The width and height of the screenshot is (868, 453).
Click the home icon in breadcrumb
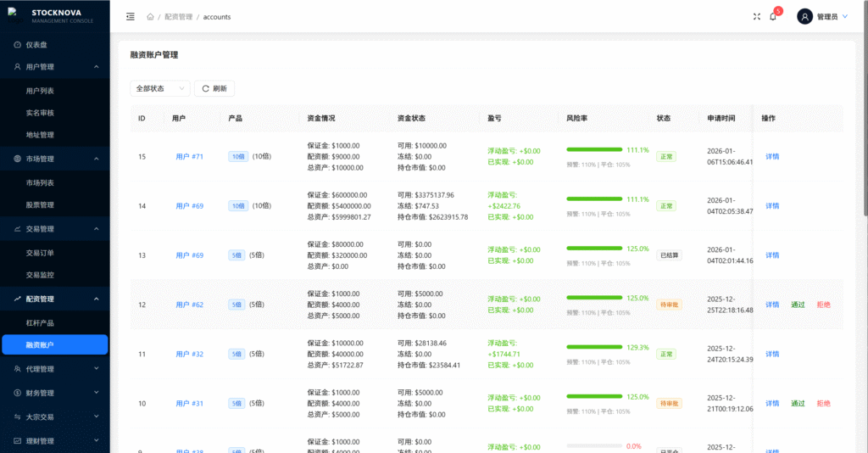150,17
